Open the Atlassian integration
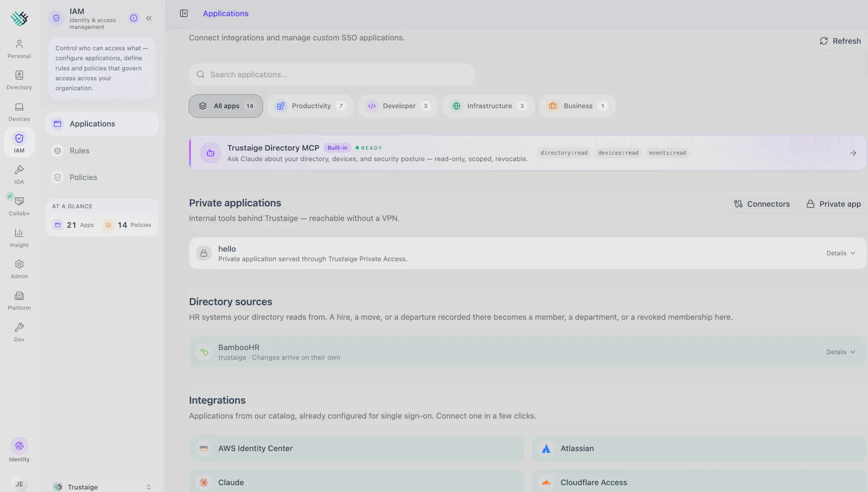 coord(699,449)
